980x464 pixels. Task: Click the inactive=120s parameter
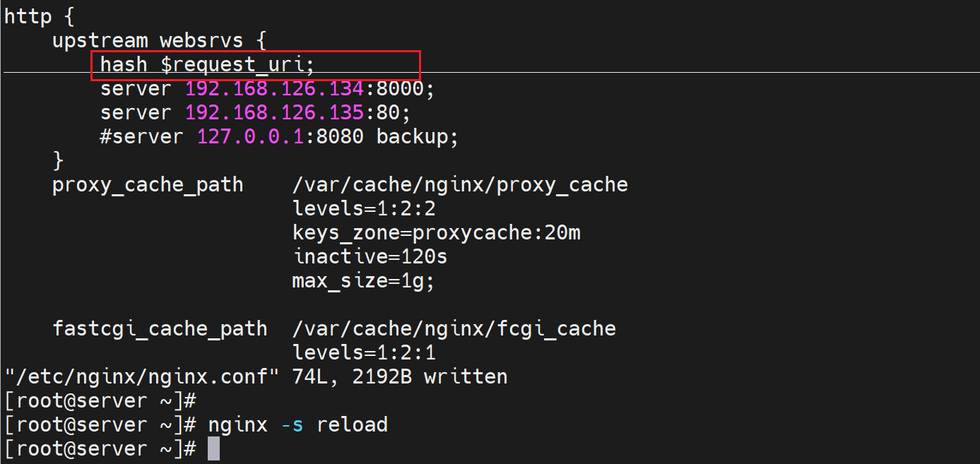(x=370, y=257)
